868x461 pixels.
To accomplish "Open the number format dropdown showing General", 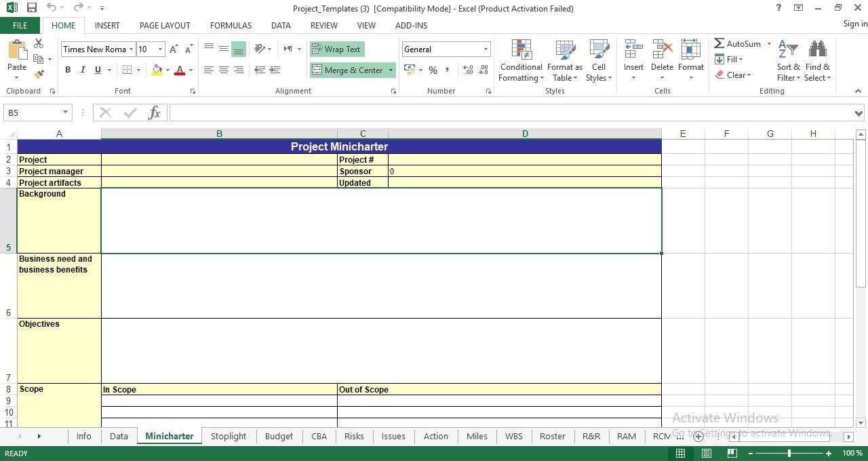I will [x=486, y=49].
